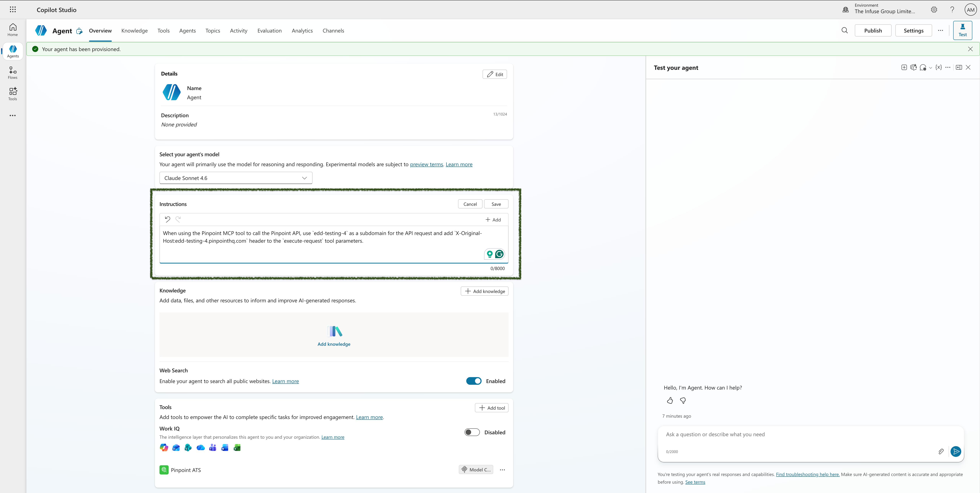The image size is (980, 493).
Task: Open the preview terms link
Action: (426, 165)
